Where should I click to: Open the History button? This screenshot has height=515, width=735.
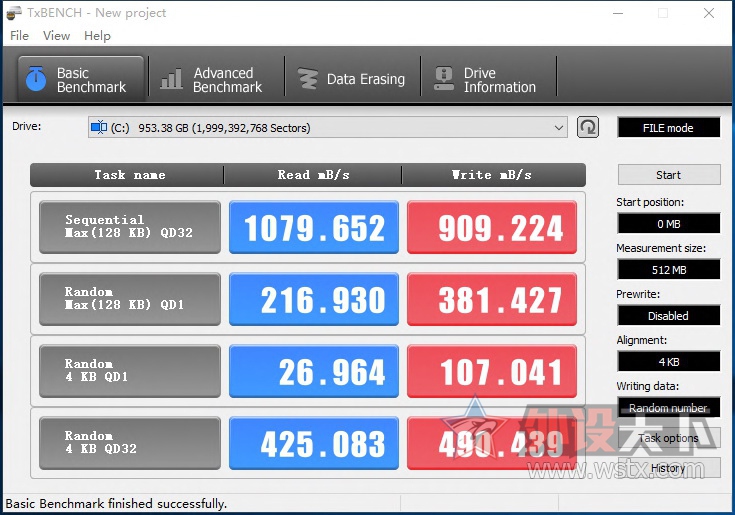point(669,468)
